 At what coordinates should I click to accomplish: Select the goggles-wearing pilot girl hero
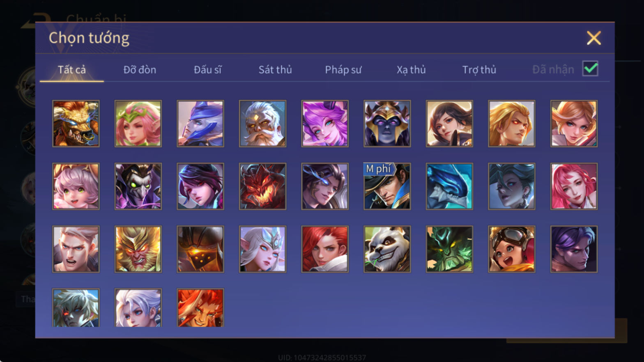tap(511, 249)
